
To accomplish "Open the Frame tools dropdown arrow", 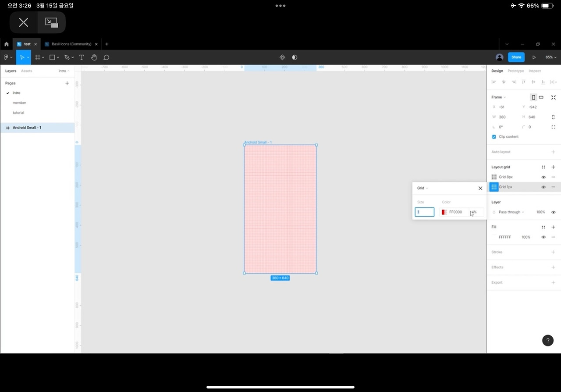I will tap(43, 57).
